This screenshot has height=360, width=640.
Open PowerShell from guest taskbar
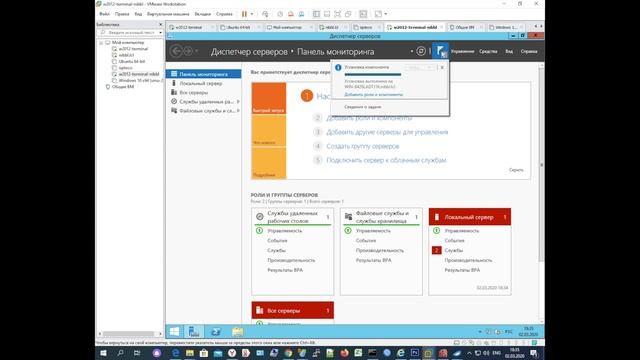[216, 331]
